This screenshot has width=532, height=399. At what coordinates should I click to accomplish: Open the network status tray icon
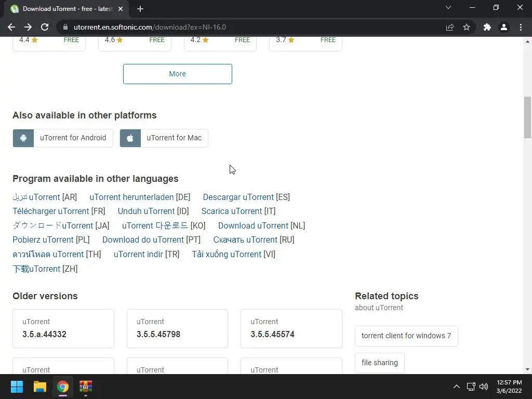point(471,387)
